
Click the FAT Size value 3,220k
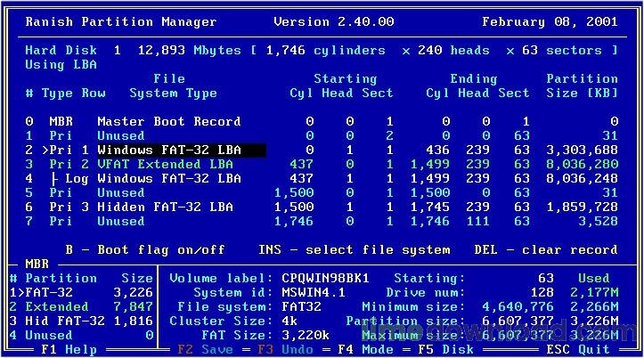pyautogui.click(x=306, y=336)
